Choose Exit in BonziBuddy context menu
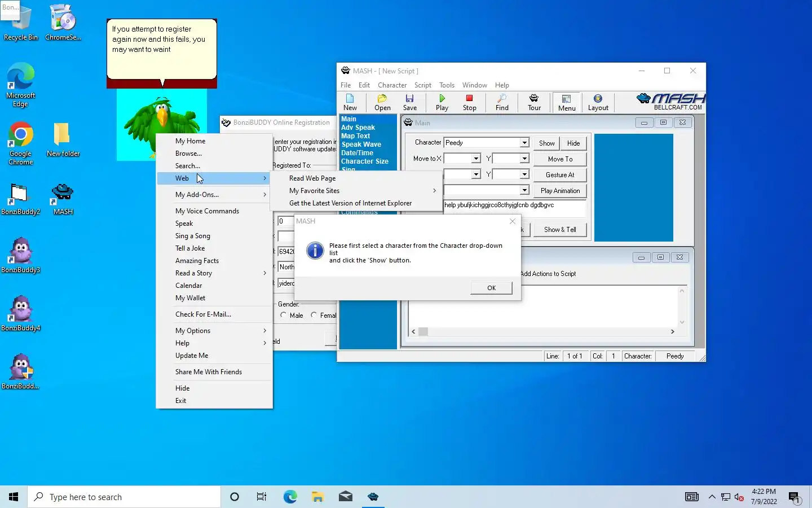 214,401
